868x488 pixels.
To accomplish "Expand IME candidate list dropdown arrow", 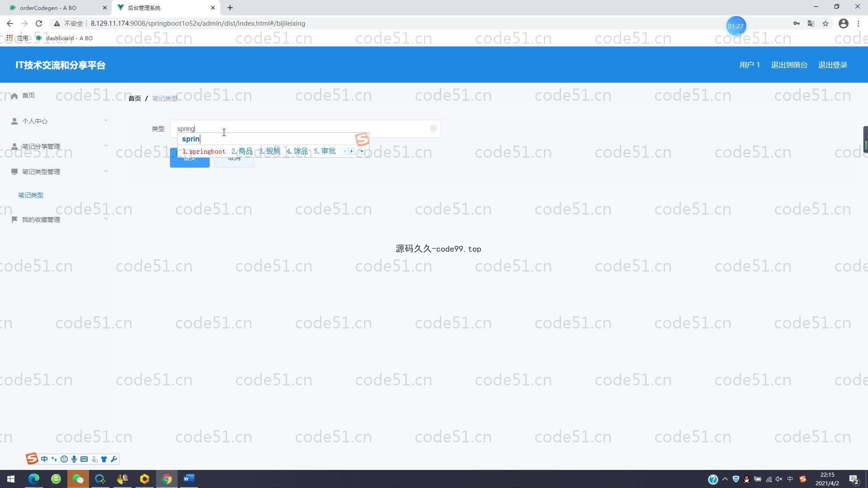I will point(362,151).
